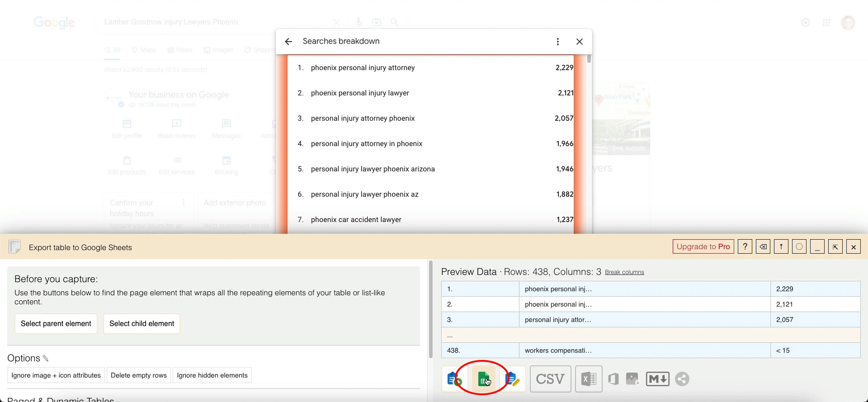Image resolution: width=868 pixels, height=402 pixels.
Task: Click the Markdown export icon
Action: click(x=657, y=379)
